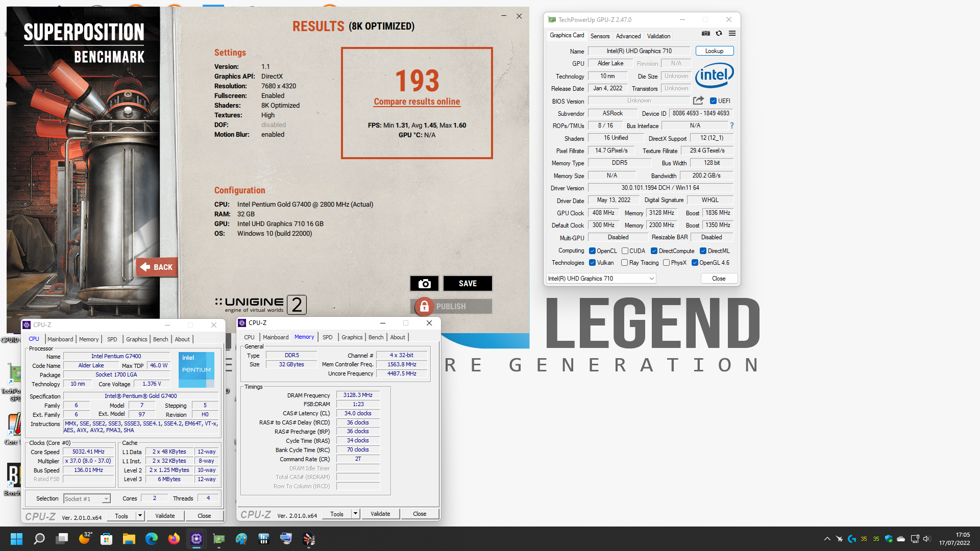Open taskbar Search
Viewport: 980px width, 551px height.
[39, 539]
